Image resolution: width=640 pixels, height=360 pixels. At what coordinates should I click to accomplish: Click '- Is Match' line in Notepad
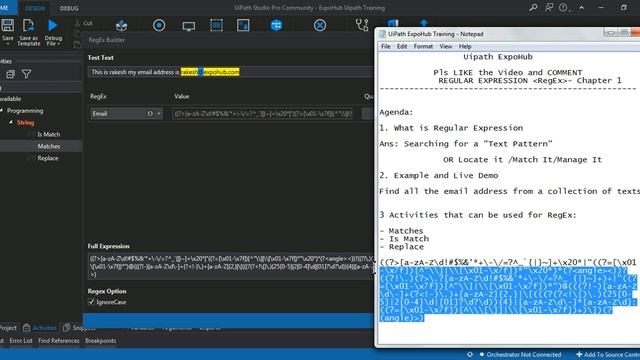point(404,239)
